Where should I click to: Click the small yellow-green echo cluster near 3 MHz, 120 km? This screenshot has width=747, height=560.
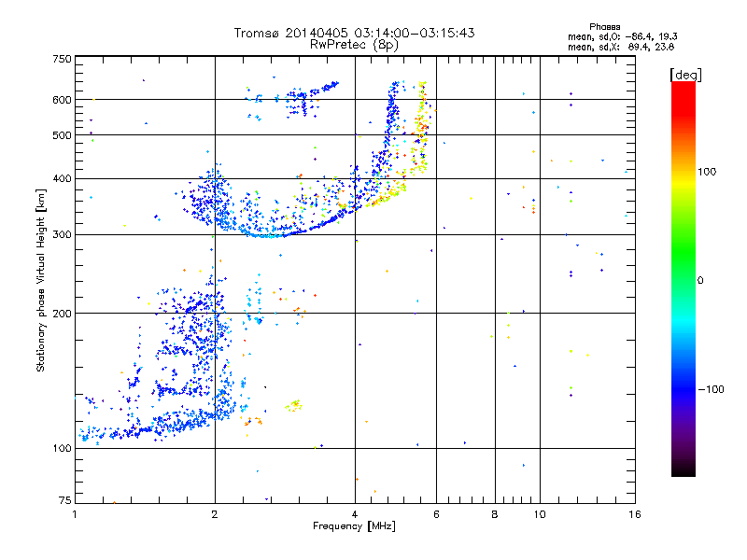294,406
